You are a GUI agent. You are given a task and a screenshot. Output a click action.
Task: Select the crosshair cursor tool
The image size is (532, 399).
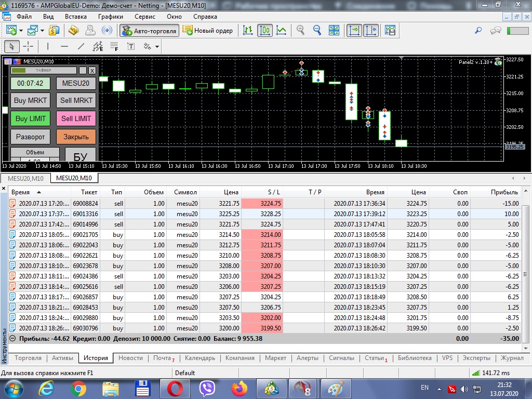29,46
